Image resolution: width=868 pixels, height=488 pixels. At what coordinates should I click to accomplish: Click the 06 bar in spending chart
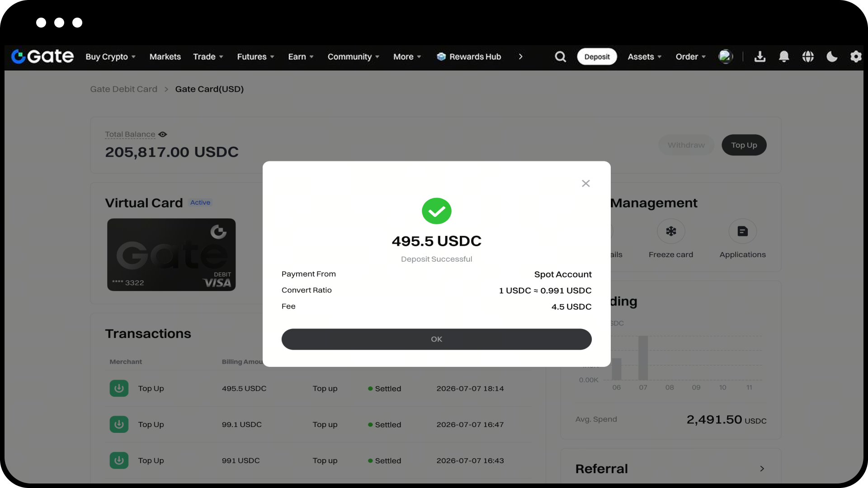coord(616,369)
